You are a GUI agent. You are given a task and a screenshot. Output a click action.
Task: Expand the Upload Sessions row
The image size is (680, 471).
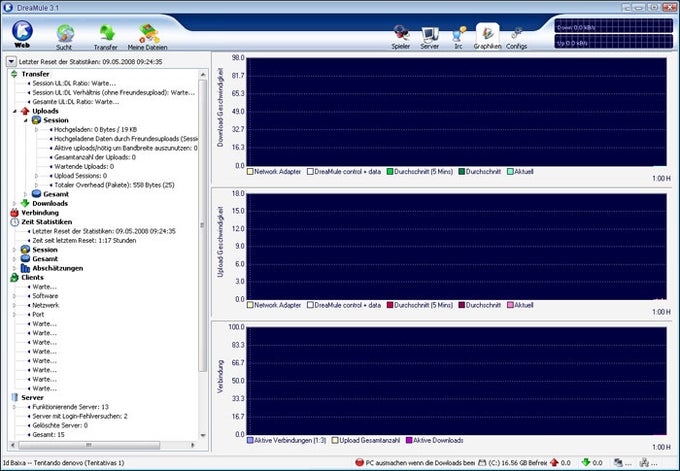pyautogui.click(x=36, y=176)
